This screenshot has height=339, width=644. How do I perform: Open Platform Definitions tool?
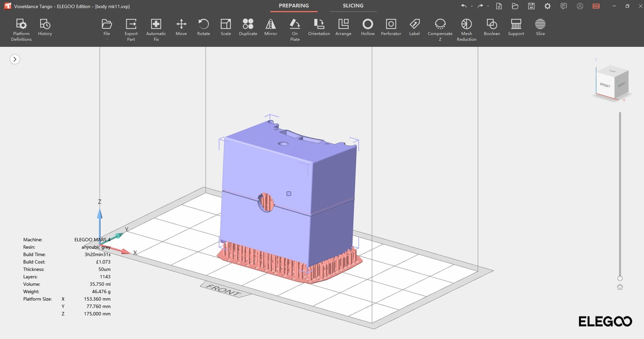[x=21, y=30]
